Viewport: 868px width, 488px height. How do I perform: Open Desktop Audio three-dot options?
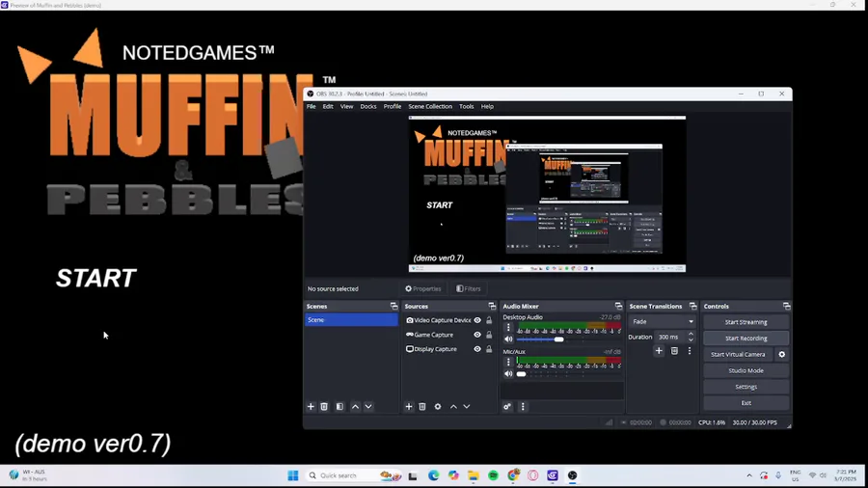508,328
